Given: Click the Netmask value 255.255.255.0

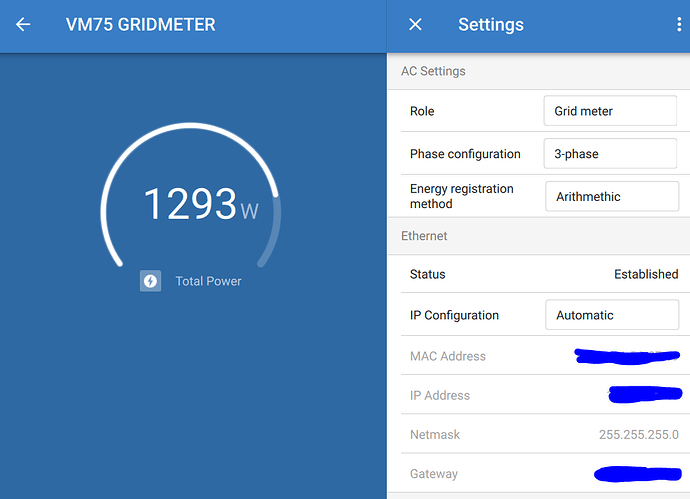Looking at the screenshot, I should coord(639,435).
